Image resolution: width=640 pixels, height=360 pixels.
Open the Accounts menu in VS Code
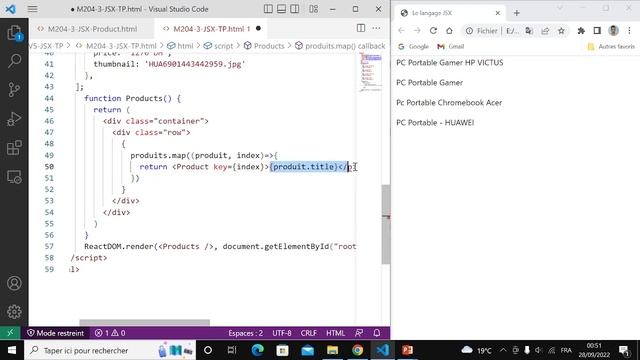[x=14, y=283]
